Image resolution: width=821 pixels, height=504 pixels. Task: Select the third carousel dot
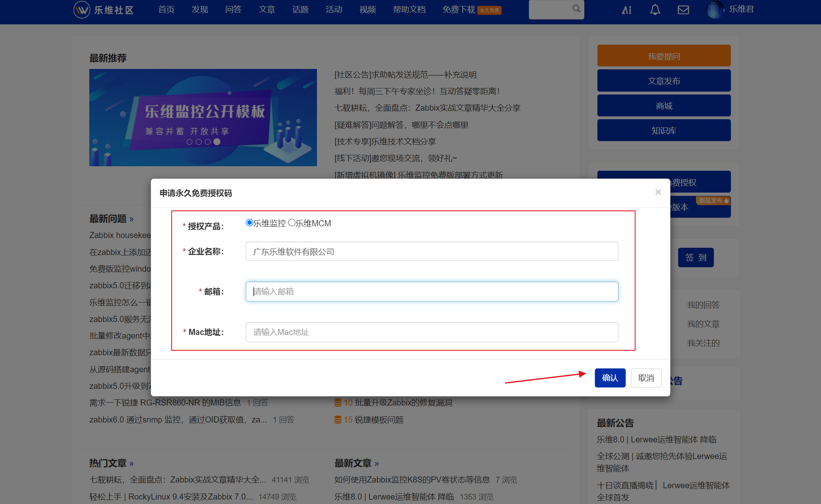pos(208,142)
